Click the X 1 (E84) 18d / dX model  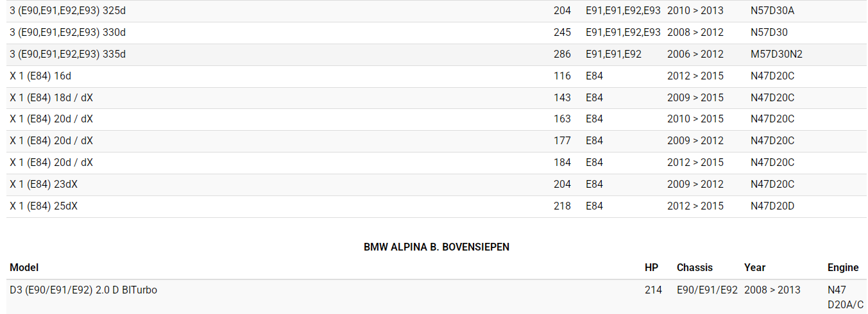(x=51, y=97)
